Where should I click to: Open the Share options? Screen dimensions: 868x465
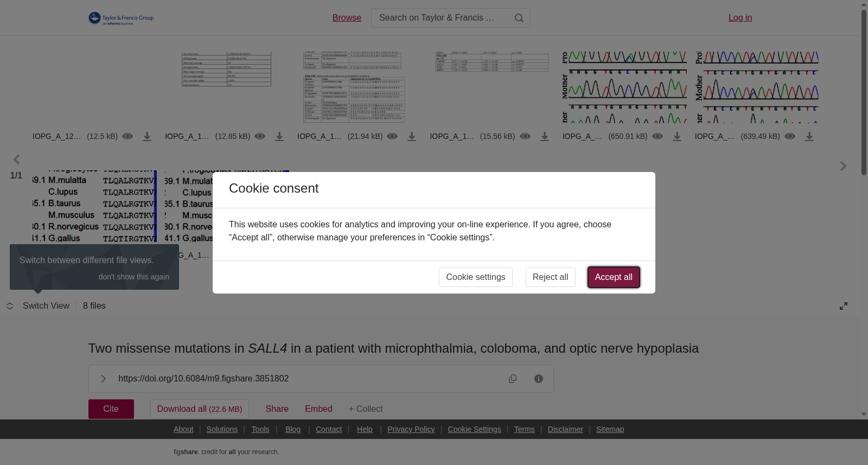277,409
